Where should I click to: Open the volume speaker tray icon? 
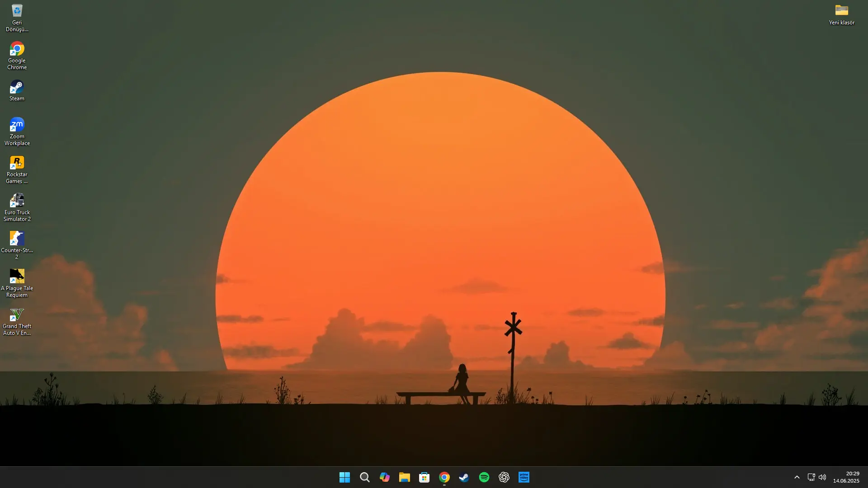[822, 477]
